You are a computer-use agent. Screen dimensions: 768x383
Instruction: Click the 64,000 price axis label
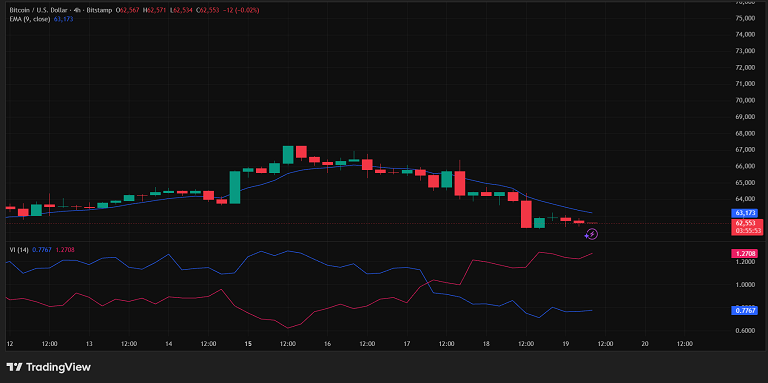(x=744, y=199)
